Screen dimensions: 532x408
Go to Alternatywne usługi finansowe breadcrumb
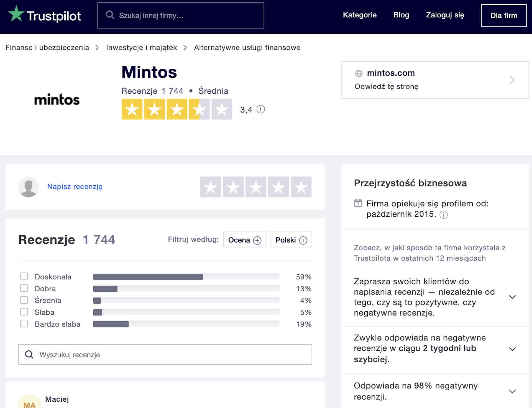point(247,48)
